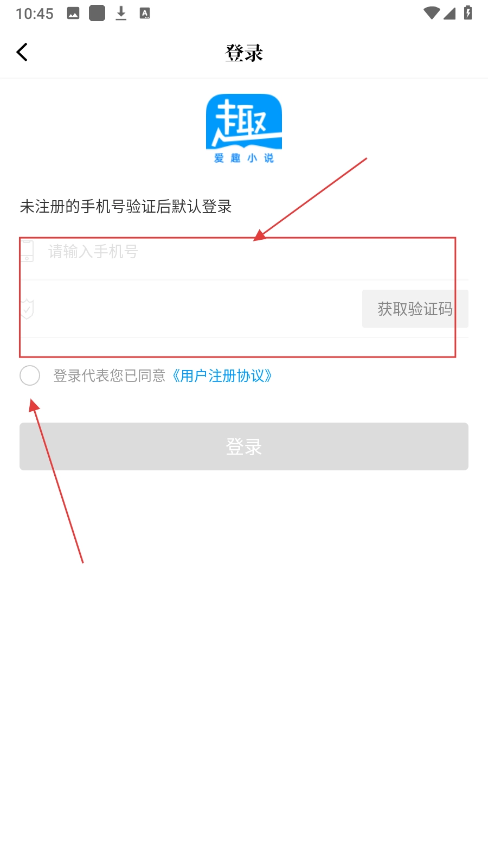This screenshot has height=868, width=488.
Task: Tap the keyboard 'A' status bar icon
Action: point(145,14)
